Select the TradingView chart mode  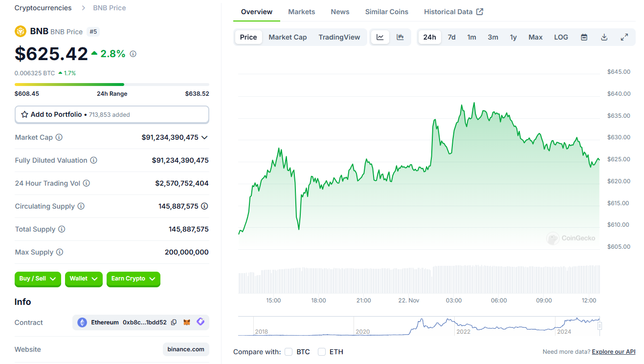339,37
